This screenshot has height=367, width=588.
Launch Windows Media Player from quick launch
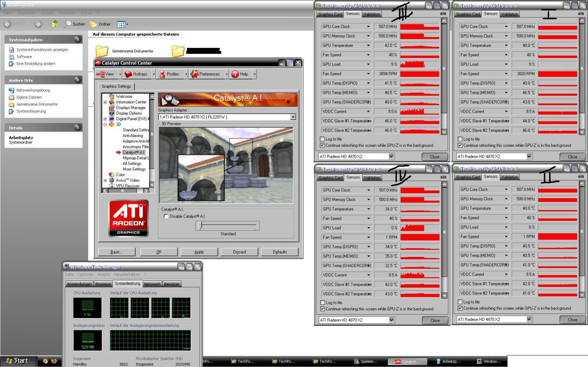pos(45,361)
